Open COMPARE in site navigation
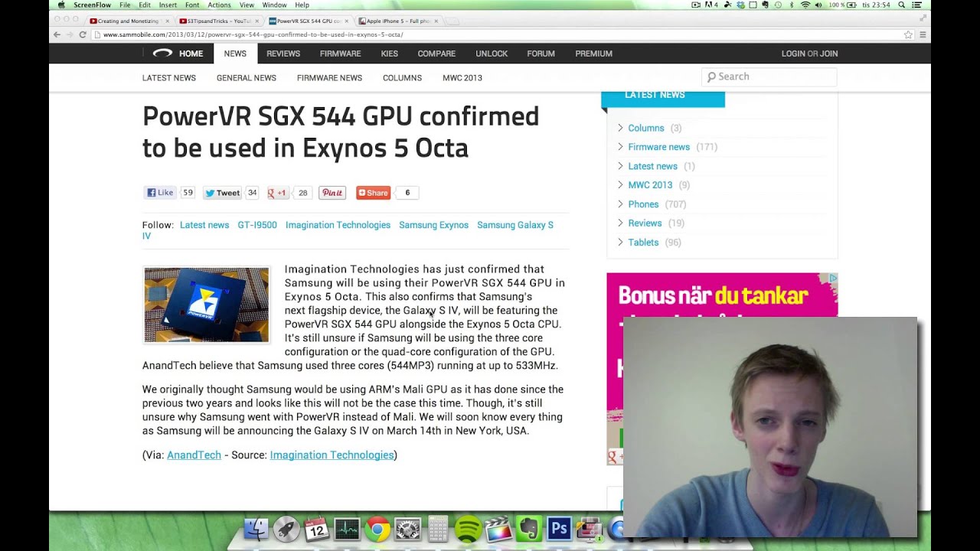The image size is (980, 551). point(436,54)
